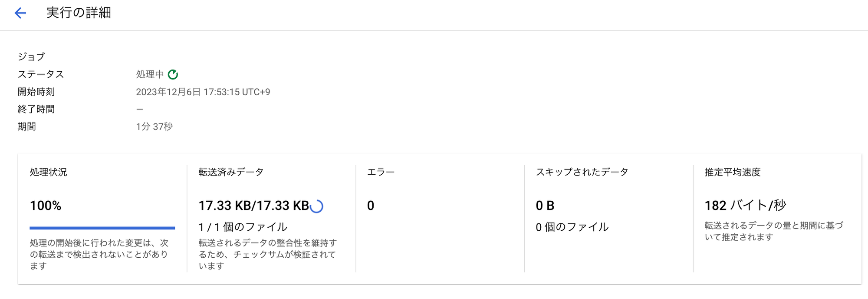Click the blue loading spinner beside 17.33 KB

(x=317, y=206)
